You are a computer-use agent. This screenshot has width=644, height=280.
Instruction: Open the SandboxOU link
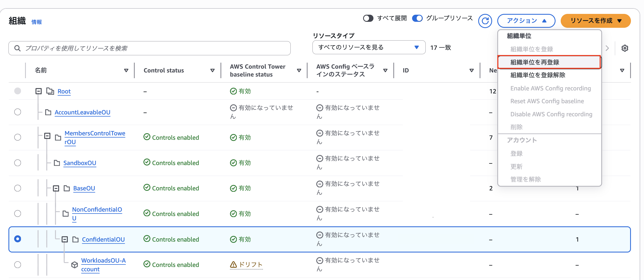click(80, 163)
